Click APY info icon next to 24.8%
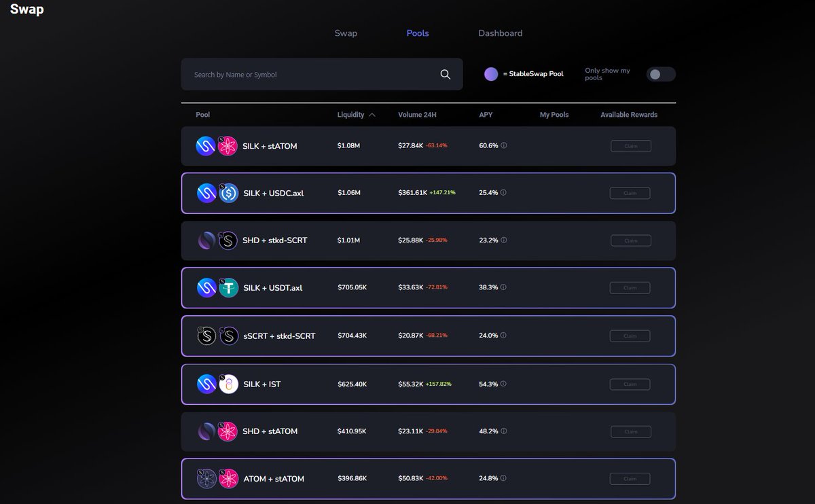815x504 pixels. (x=503, y=479)
